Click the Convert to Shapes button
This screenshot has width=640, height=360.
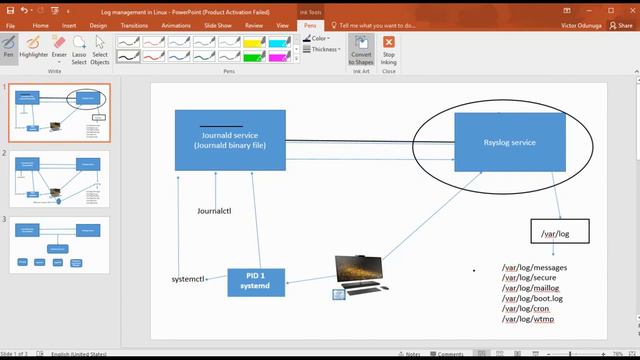361,50
